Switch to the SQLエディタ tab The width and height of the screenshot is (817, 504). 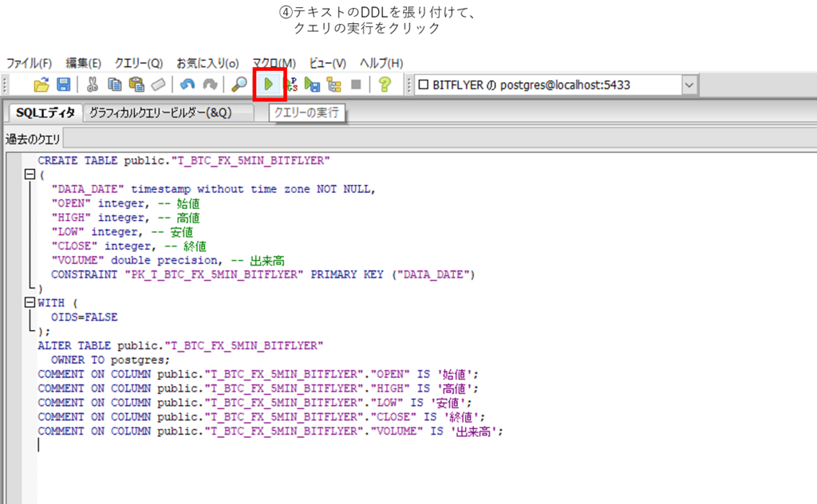[x=45, y=112]
